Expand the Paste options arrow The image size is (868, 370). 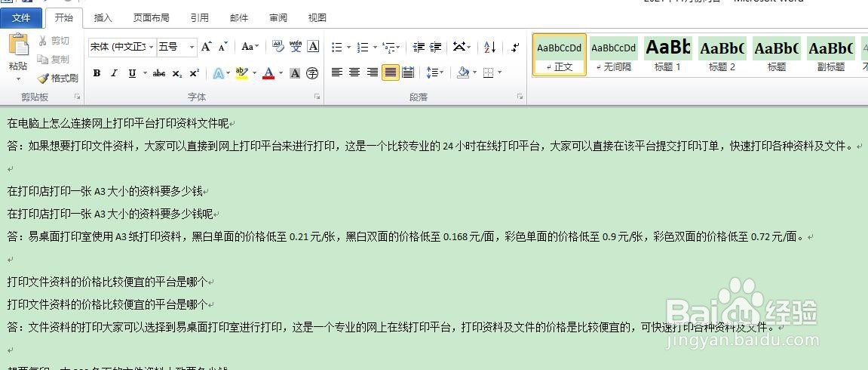(x=18, y=79)
